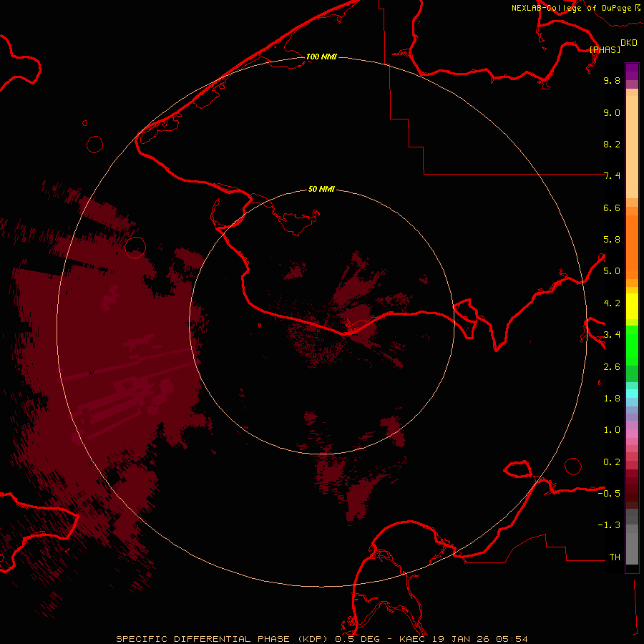Click the TH threshold label
This screenshot has height=644, width=644.
(x=615, y=557)
